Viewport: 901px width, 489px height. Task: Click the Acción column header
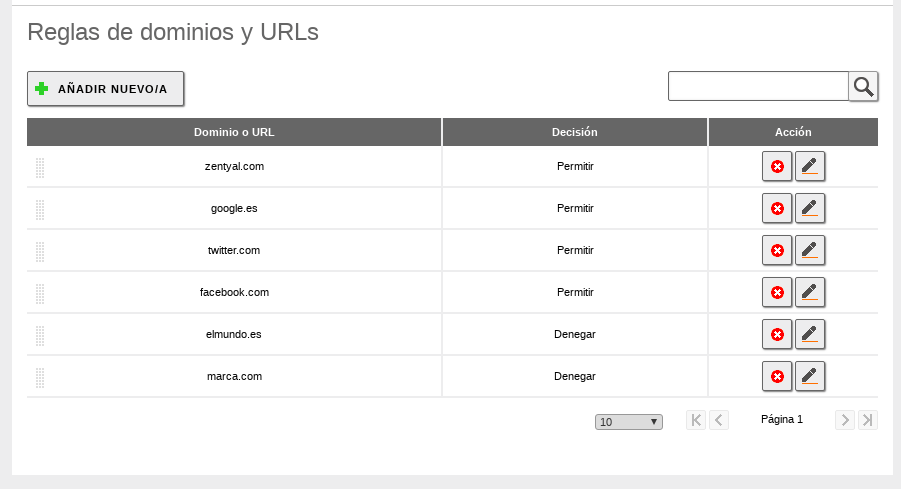point(793,132)
